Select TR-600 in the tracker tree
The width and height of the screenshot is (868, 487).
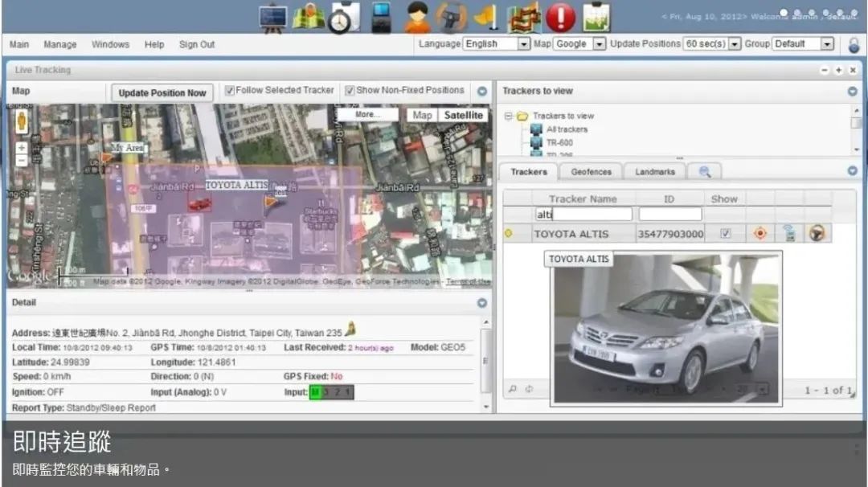click(x=559, y=142)
